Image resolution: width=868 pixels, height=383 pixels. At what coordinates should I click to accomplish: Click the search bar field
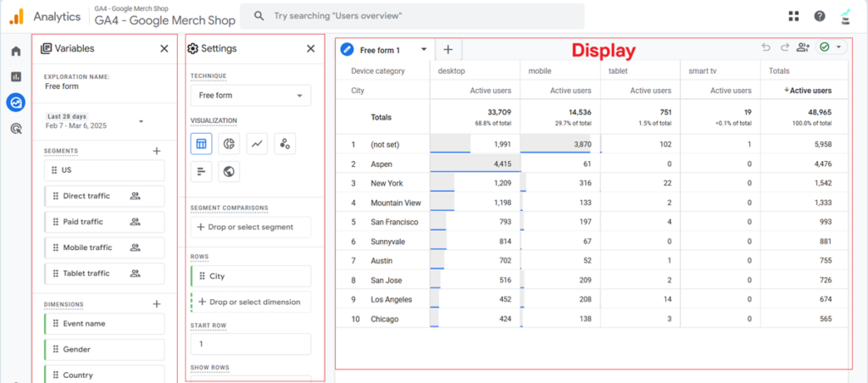pos(412,16)
